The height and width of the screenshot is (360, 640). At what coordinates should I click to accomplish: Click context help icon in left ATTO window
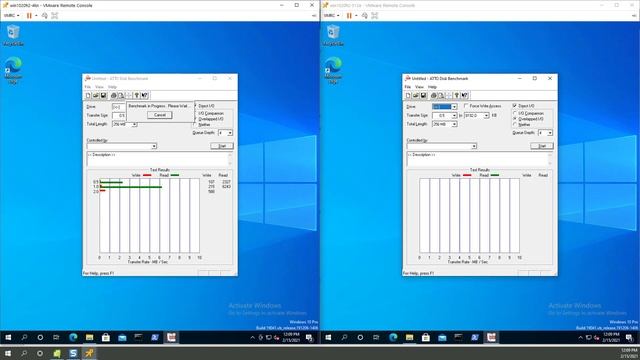[x=144, y=96]
